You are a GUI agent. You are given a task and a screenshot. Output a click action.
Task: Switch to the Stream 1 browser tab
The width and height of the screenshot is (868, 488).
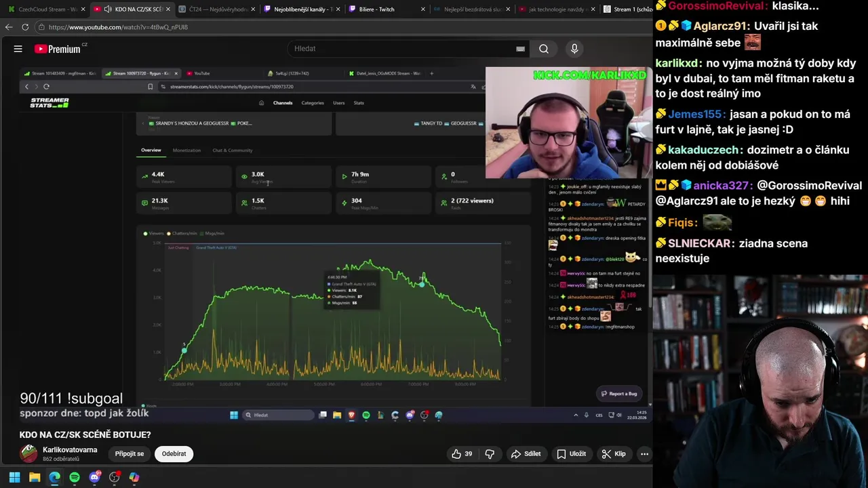coord(627,9)
